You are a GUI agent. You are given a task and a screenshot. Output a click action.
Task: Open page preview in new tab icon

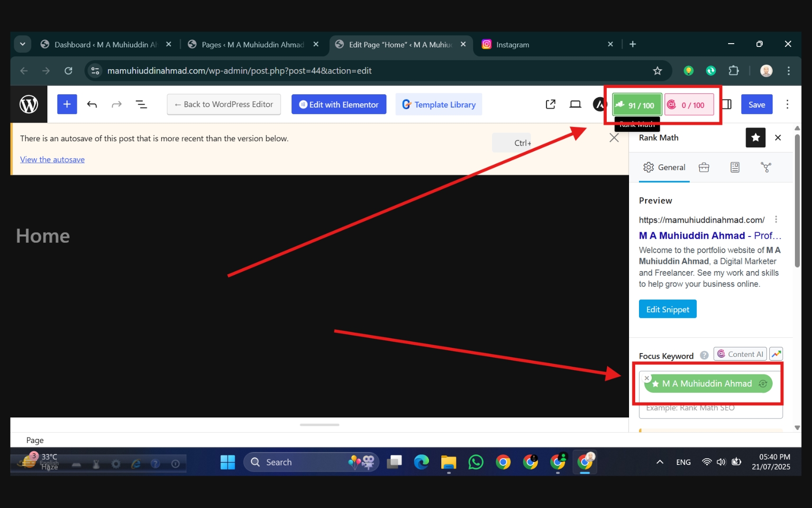[x=550, y=104]
